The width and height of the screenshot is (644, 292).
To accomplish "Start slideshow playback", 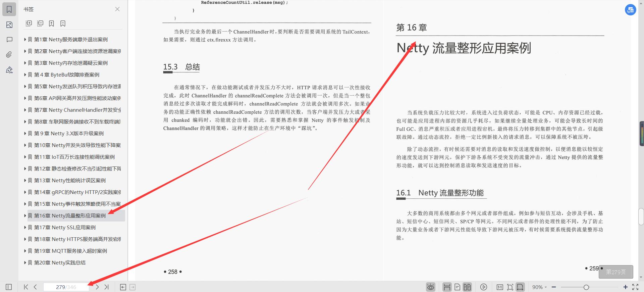I will 484,287.
